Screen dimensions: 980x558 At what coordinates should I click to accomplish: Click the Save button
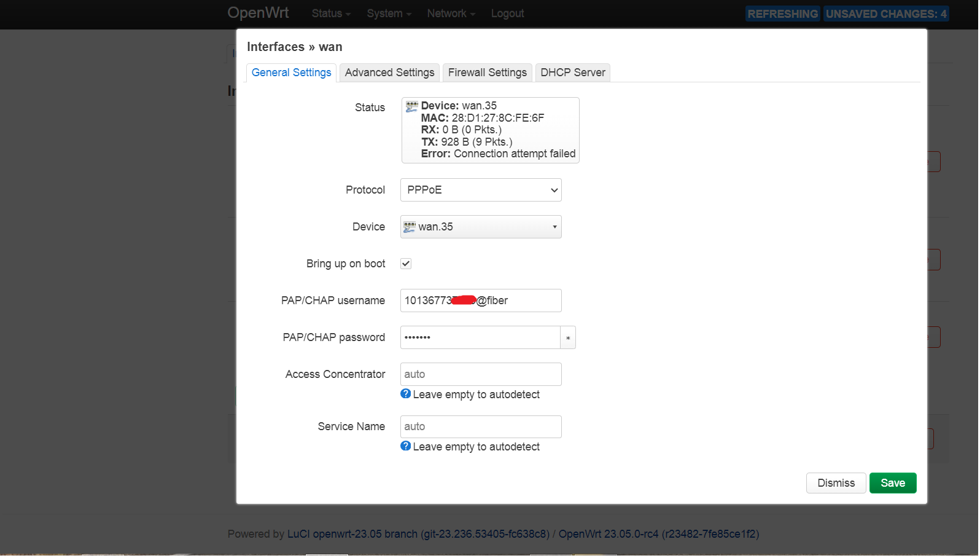coord(893,484)
